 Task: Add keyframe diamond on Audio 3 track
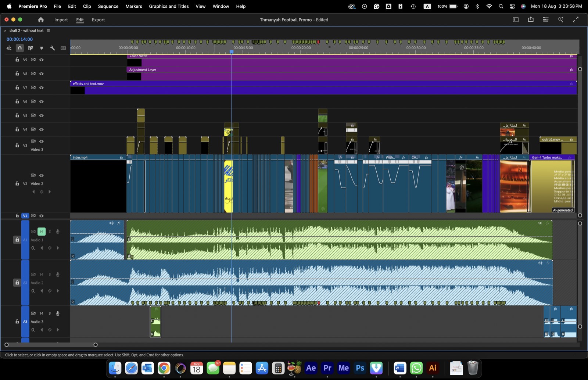50,330
